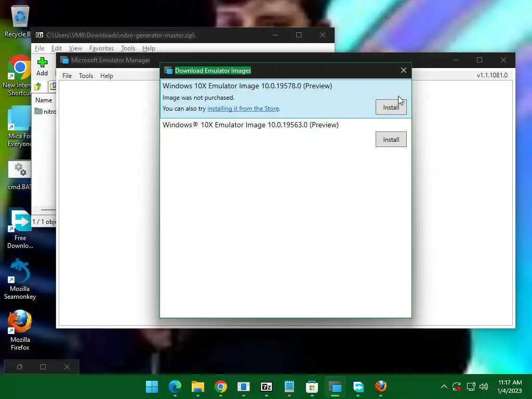
Task: Open Mica For Everyone desktop shortcut
Action: coord(19,127)
